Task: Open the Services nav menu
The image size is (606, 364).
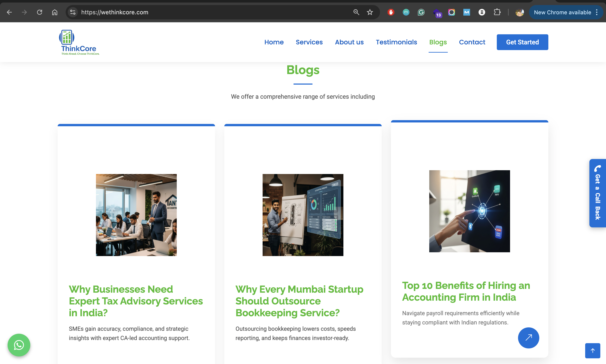Action: coord(309,42)
